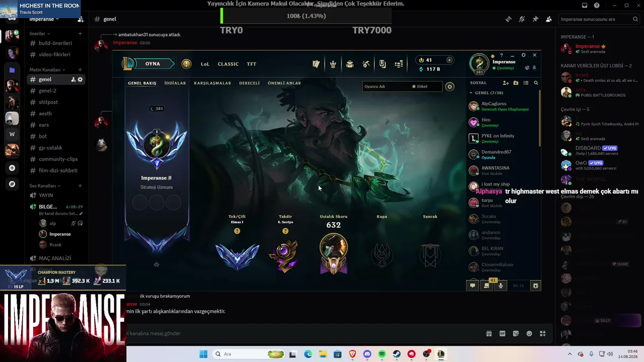Viewport: 644px width, 362px height.
Task: Select CLASSIC in League top navigation
Action: 228,64
